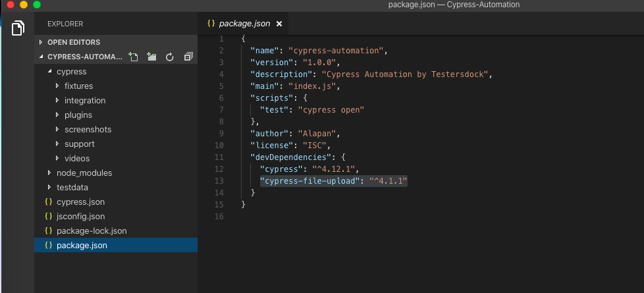644x293 pixels.
Task: Select the node_modules folder label
Action: (x=84, y=173)
